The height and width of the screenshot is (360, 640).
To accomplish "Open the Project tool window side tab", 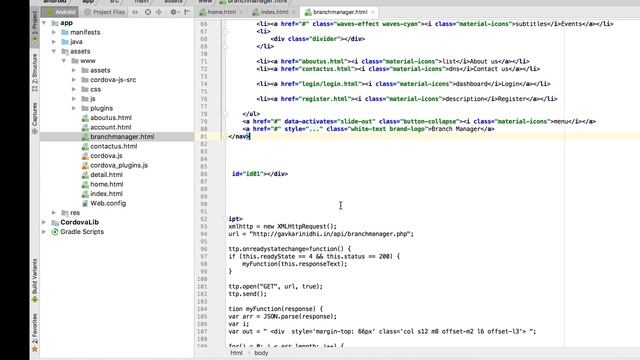I will [35, 27].
